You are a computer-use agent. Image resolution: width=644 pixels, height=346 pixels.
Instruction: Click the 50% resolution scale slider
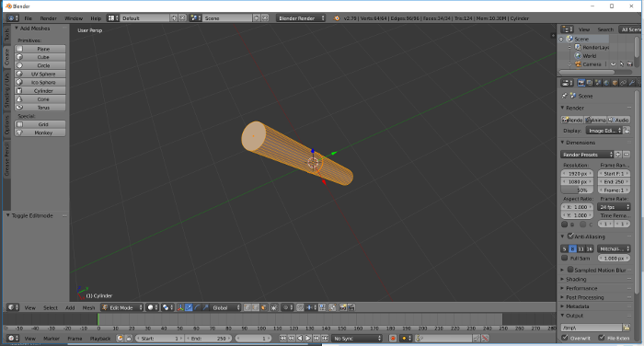pos(578,190)
